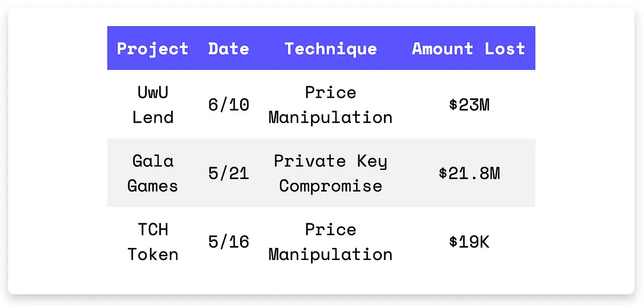Click the Technique column header
This screenshot has height=305, width=644.
tap(331, 49)
